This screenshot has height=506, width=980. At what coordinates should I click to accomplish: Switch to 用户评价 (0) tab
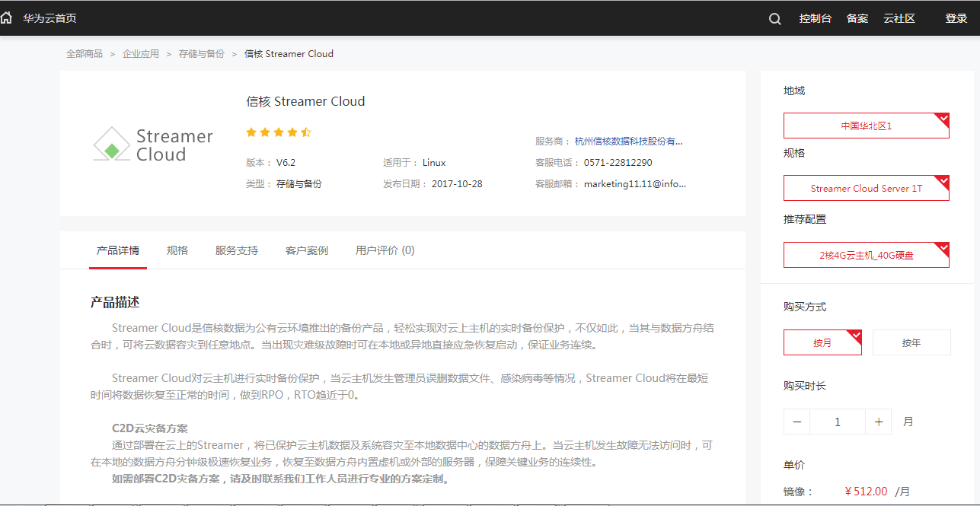pyautogui.click(x=385, y=250)
